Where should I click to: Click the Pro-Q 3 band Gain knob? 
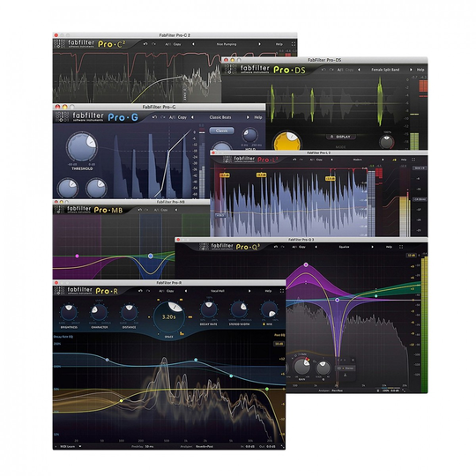(x=302, y=366)
